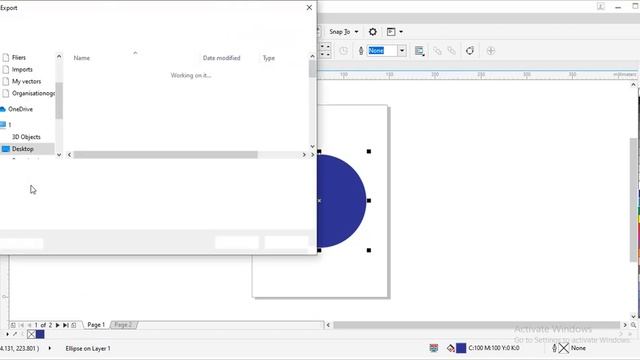Sort by the Name column header

pos(82,58)
